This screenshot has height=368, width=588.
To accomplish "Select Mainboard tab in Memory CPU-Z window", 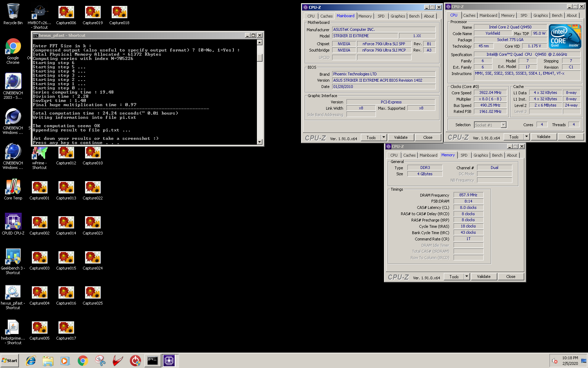I will click(x=428, y=155).
